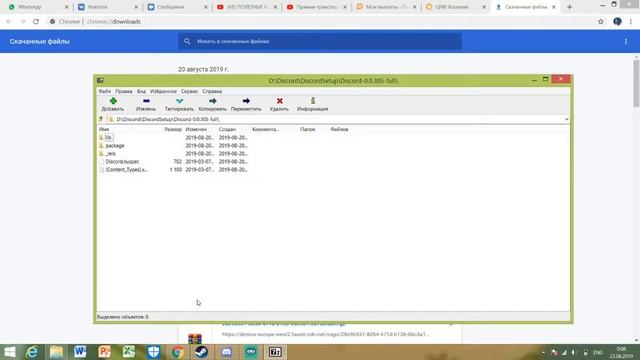Open a new Chrome tab with plus button
Viewport: 640px width, 360px height.
click(569, 7)
